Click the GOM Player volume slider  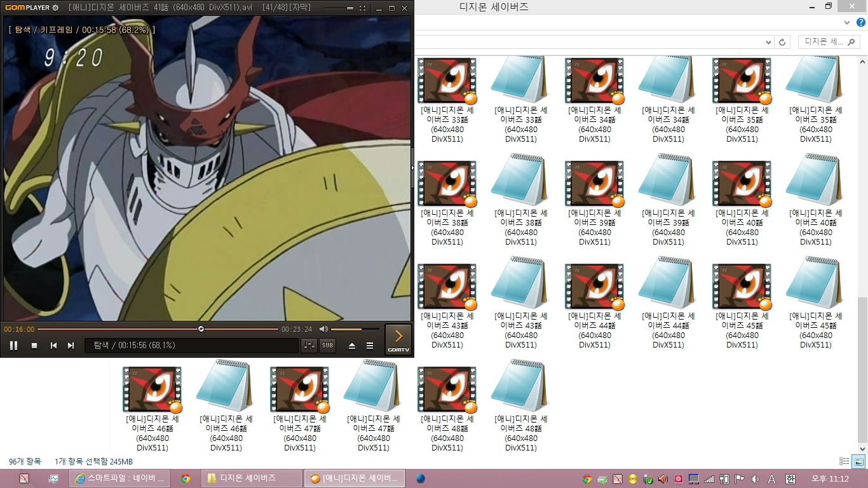(355, 329)
